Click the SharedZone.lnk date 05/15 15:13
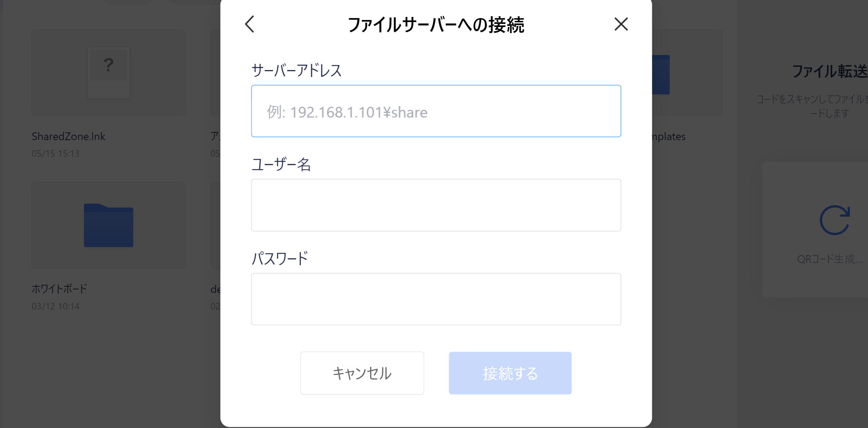 55,154
